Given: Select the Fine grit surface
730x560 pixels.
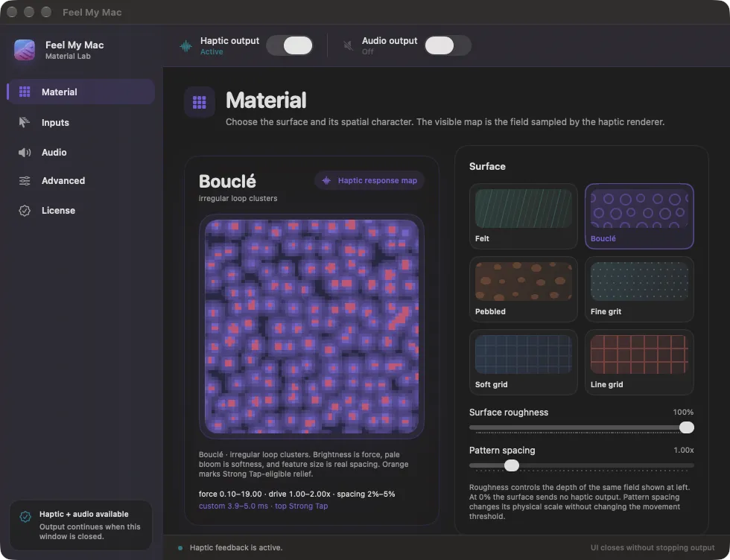Looking at the screenshot, I should (x=639, y=289).
